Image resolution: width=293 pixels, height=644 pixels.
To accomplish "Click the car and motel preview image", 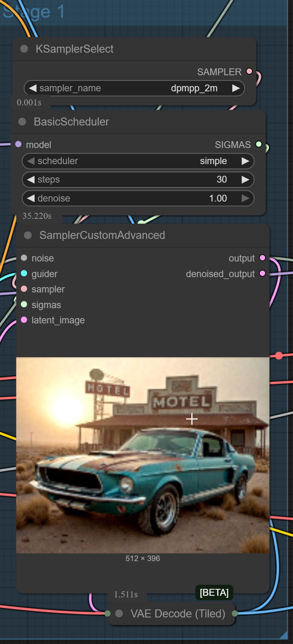I will pos(143,455).
